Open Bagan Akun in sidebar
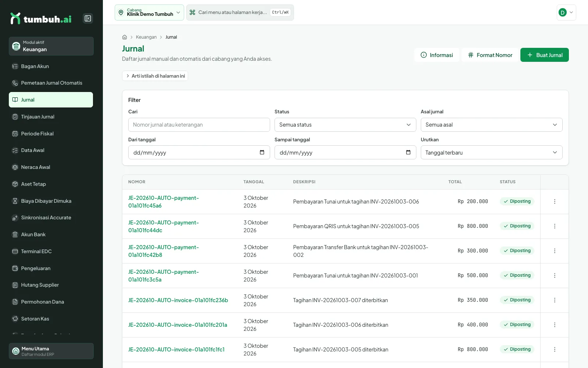The image size is (588, 368). 51,66
